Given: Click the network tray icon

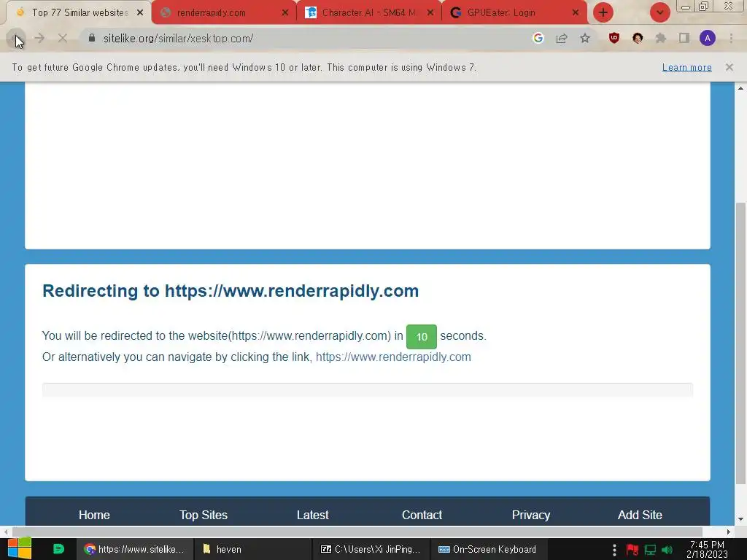Looking at the screenshot, I should click(x=650, y=550).
